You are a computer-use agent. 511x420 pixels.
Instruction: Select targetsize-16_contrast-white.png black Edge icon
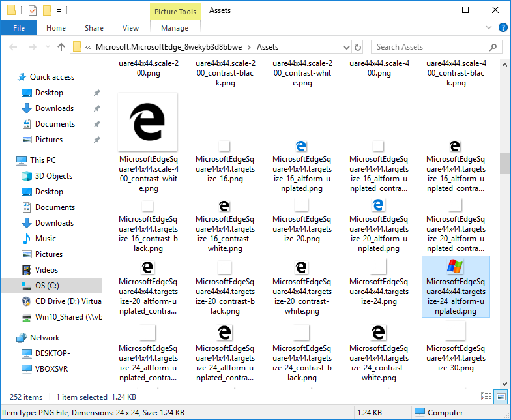224,206
